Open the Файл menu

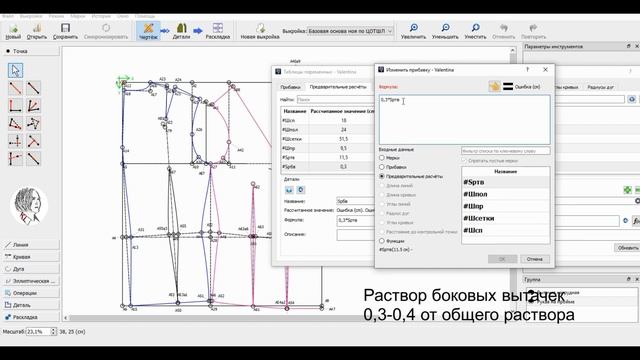click(x=8, y=16)
